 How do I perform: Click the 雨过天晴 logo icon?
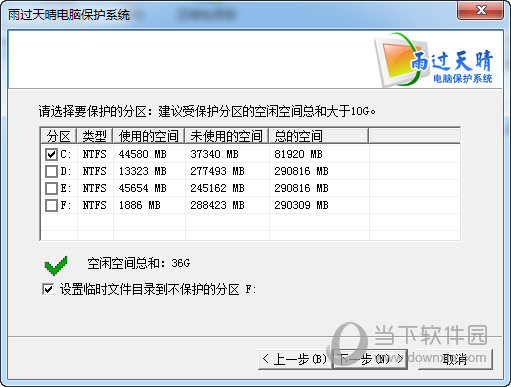coord(435,61)
